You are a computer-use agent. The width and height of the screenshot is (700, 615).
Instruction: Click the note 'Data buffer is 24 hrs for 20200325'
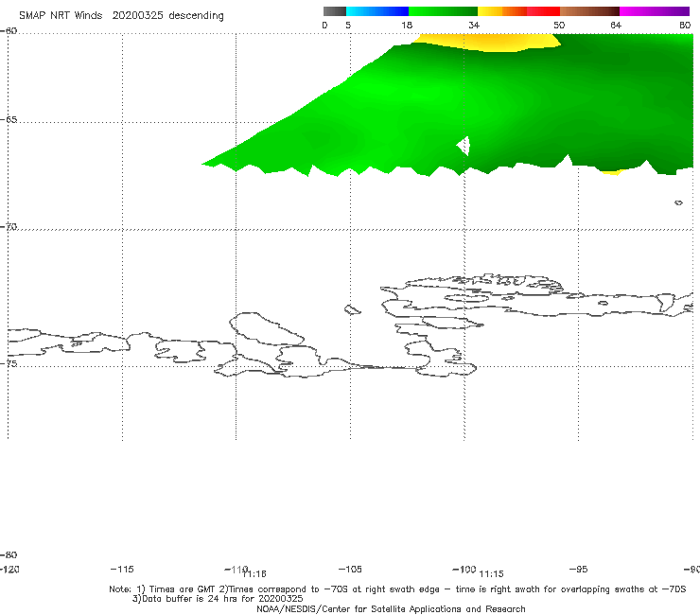(218, 599)
